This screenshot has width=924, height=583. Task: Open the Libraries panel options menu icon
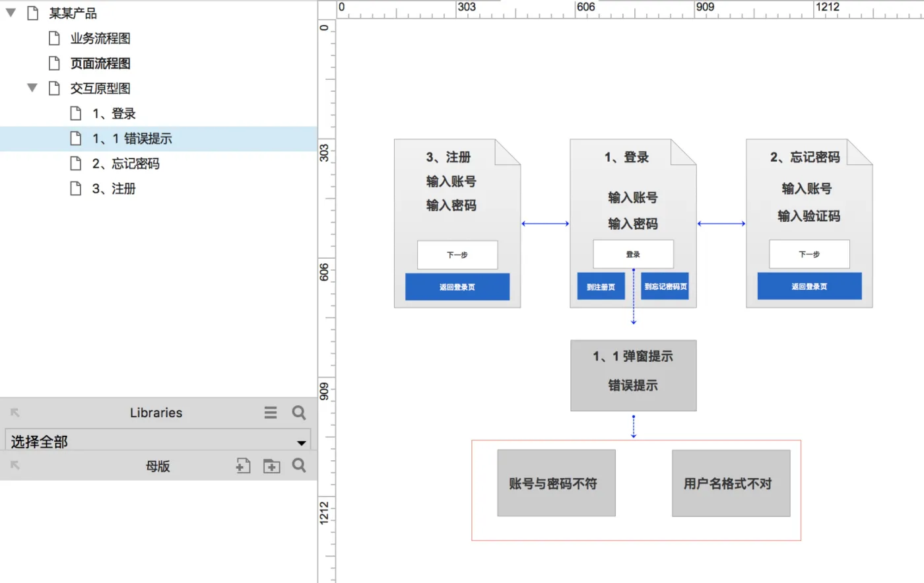click(x=271, y=413)
